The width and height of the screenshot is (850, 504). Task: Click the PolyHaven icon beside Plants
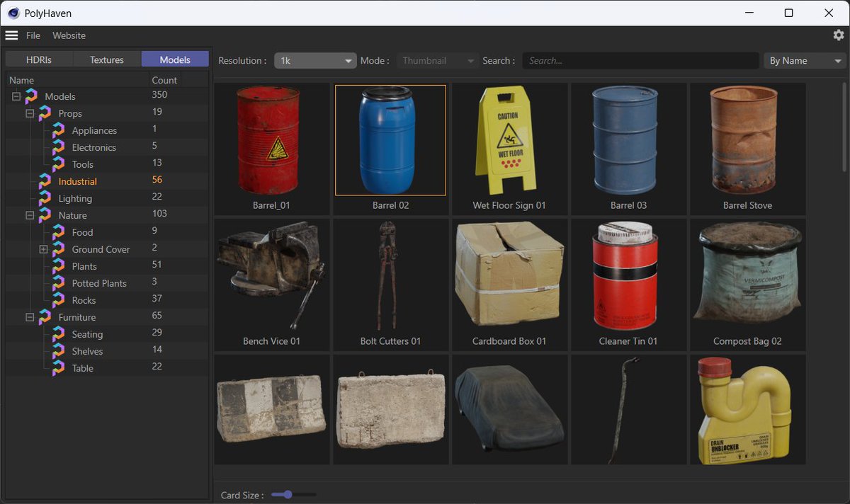[x=58, y=266]
